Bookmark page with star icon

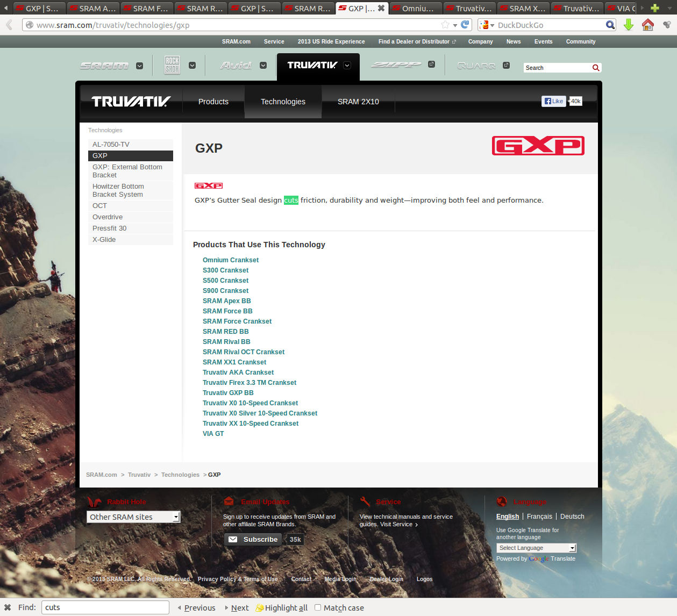pos(445,25)
